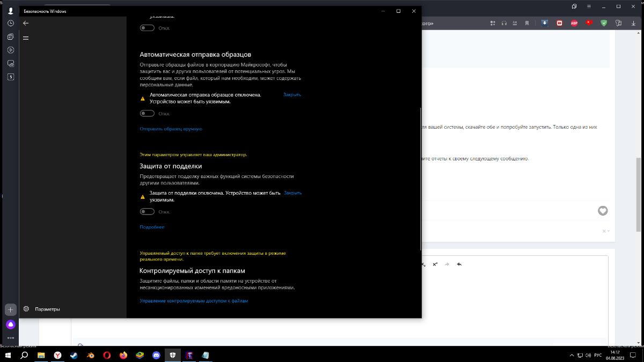Screen dimensions: 644x362
Task: Open the hamburger menu in Windows Security
Action: [26, 38]
